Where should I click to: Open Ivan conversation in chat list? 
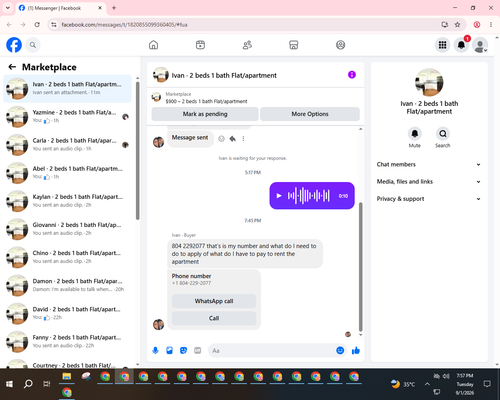(67, 89)
